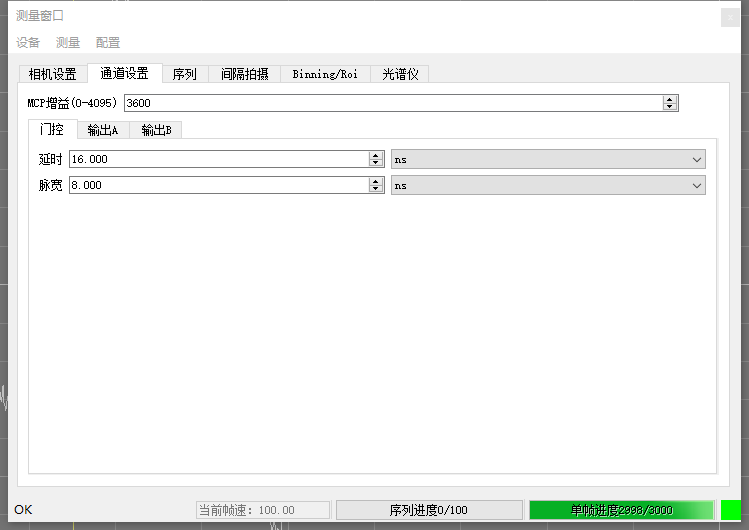Click the 单帧进度 green progress bar
This screenshot has width=749, height=530.
pyautogui.click(x=621, y=510)
